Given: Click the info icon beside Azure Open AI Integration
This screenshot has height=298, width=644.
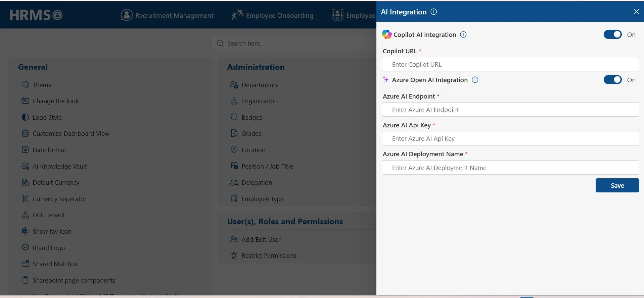Looking at the screenshot, I should tap(475, 80).
